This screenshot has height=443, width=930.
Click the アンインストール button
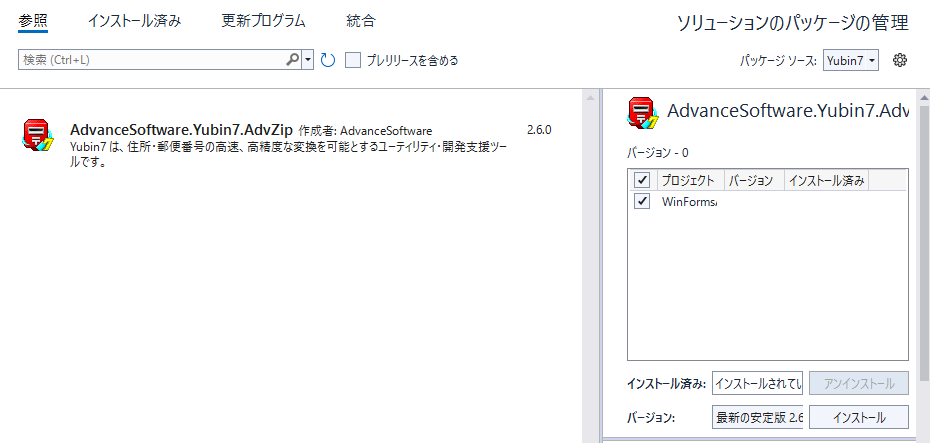(x=859, y=384)
